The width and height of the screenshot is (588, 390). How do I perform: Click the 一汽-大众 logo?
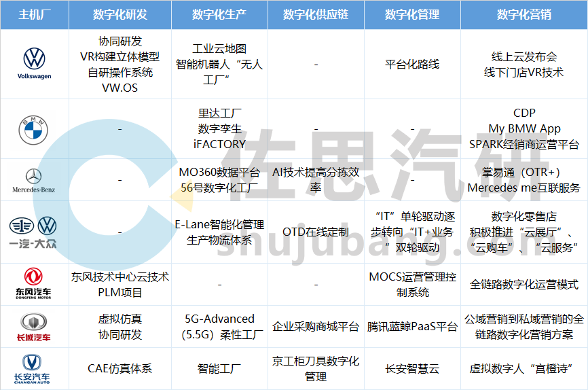(x=33, y=232)
